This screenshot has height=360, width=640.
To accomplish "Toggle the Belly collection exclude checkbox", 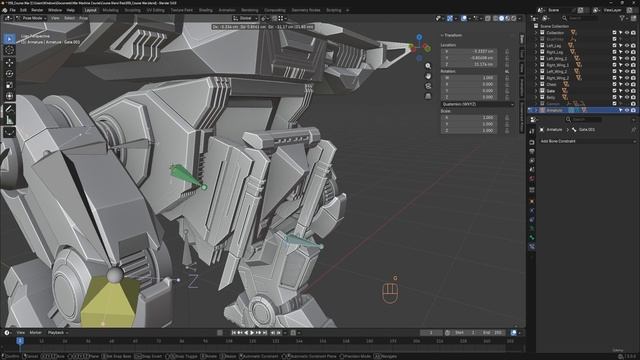I will click(x=614, y=98).
